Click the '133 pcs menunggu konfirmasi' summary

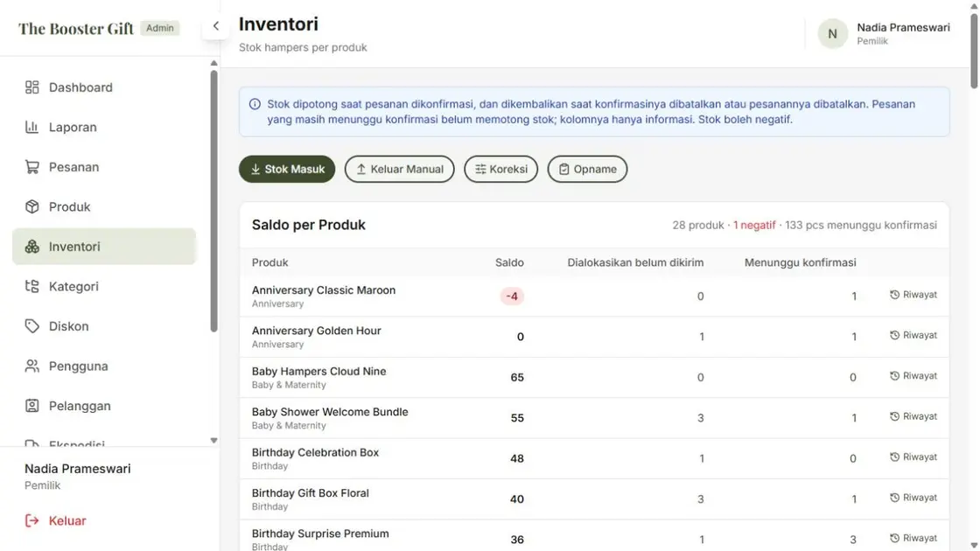click(x=861, y=226)
